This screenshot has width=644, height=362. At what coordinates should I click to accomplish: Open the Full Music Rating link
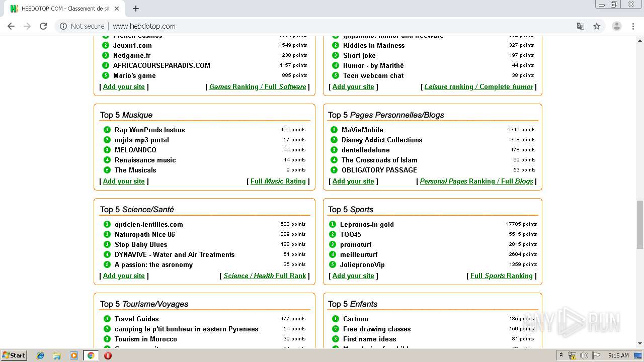(278, 181)
